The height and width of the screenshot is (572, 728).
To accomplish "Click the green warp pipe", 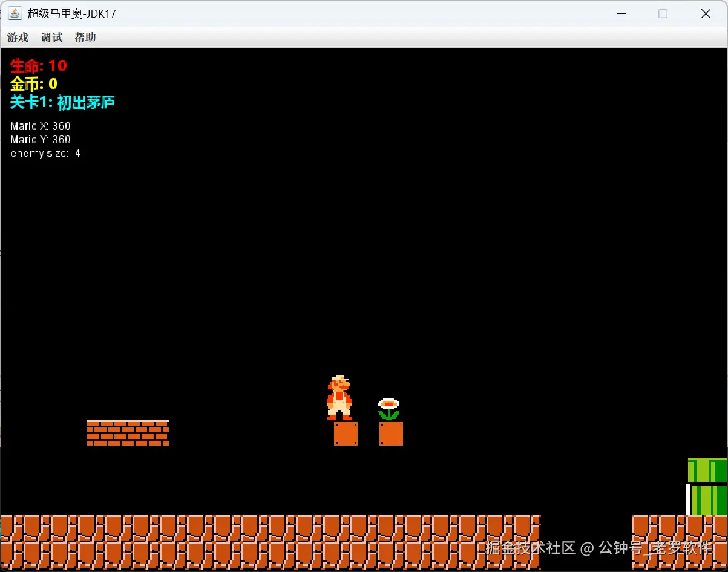I will 707,487.
